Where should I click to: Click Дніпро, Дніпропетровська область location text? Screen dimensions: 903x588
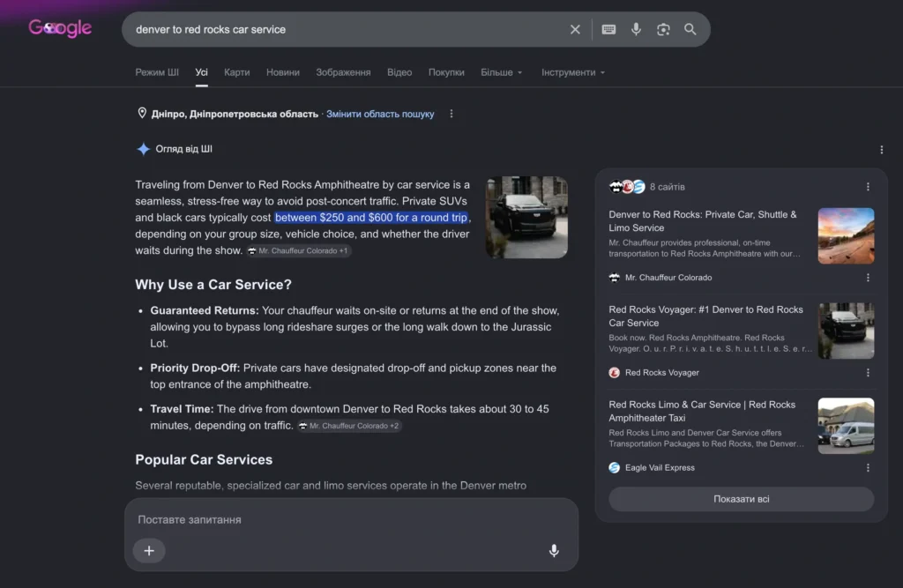(x=235, y=114)
